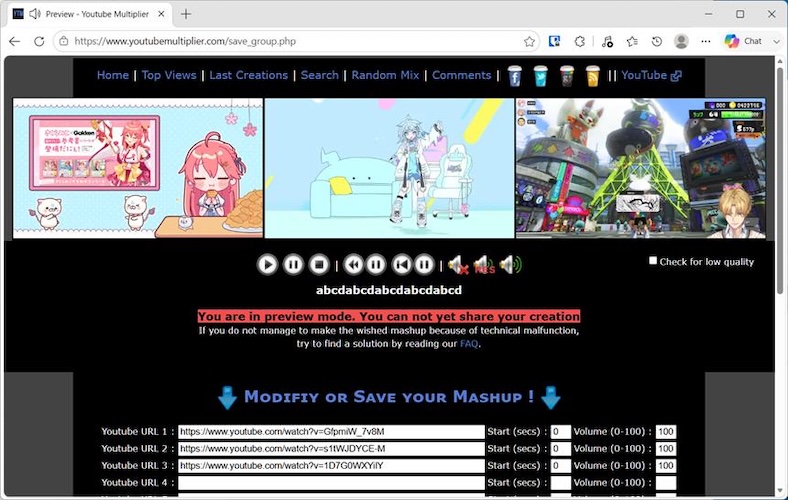This screenshot has height=500, width=788.
Task: Click the blue toolbar icon next to favorites star
Action: 554,41
